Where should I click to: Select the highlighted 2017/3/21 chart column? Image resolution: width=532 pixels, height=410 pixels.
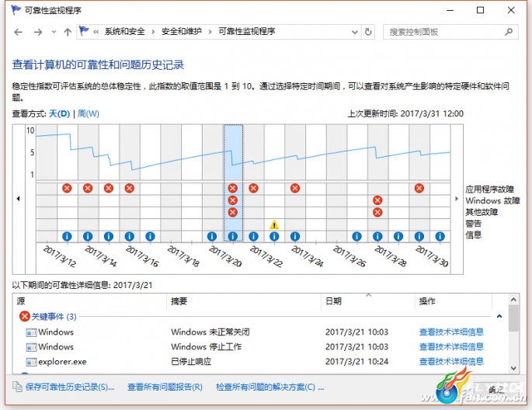(x=233, y=183)
